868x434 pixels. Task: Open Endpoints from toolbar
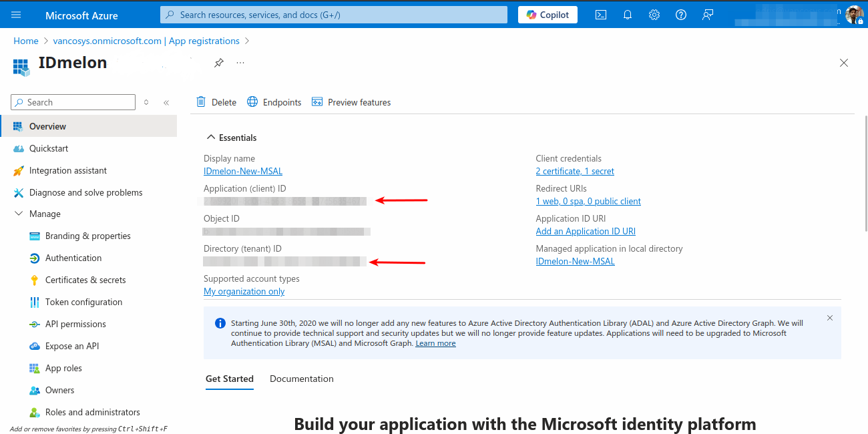click(274, 102)
